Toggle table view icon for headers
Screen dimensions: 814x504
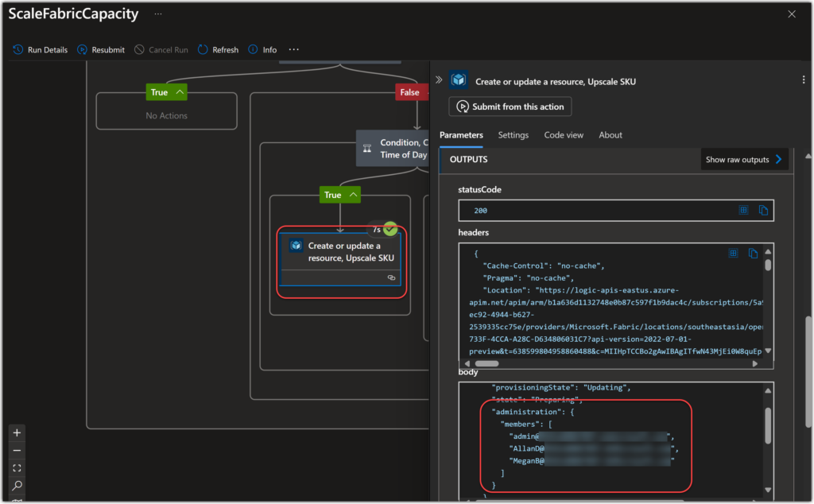click(733, 253)
